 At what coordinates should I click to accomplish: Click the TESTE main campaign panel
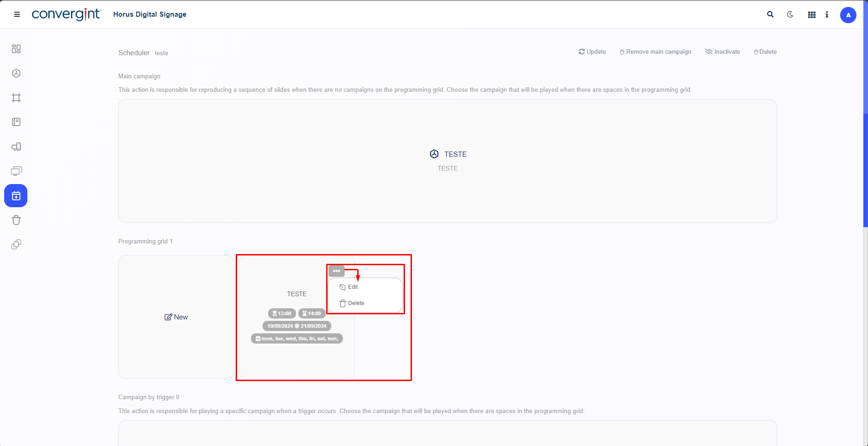click(448, 160)
